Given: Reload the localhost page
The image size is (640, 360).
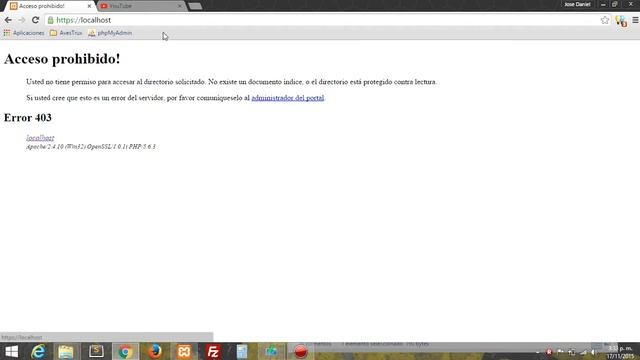Looking at the screenshot, I should click(x=36, y=20).
